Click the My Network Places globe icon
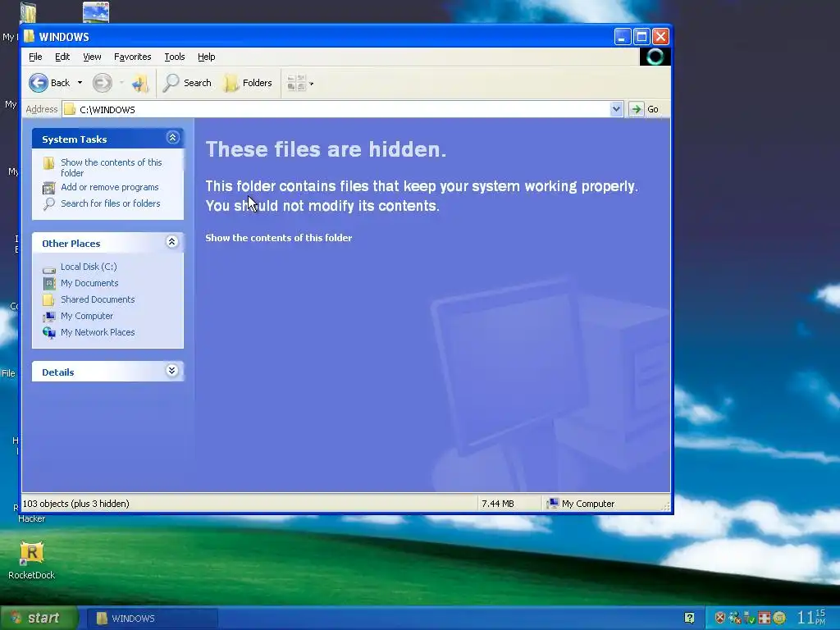 tap(48, 333)
